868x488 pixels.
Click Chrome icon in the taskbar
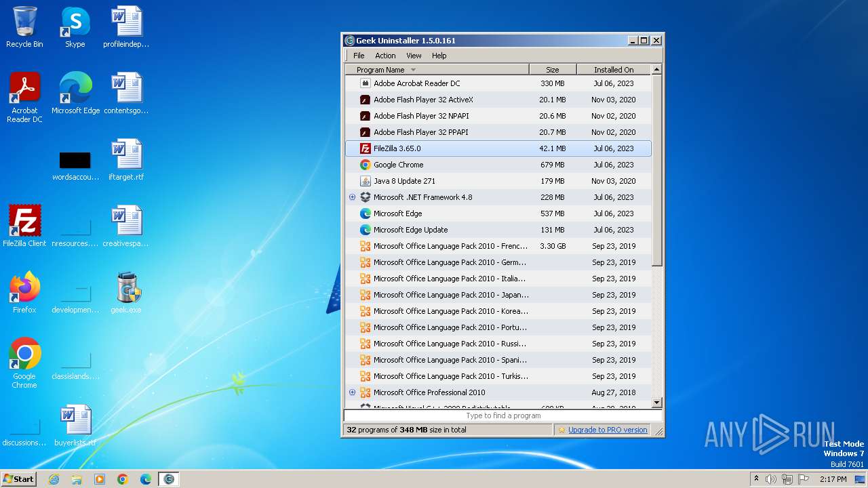coord(123,479)
